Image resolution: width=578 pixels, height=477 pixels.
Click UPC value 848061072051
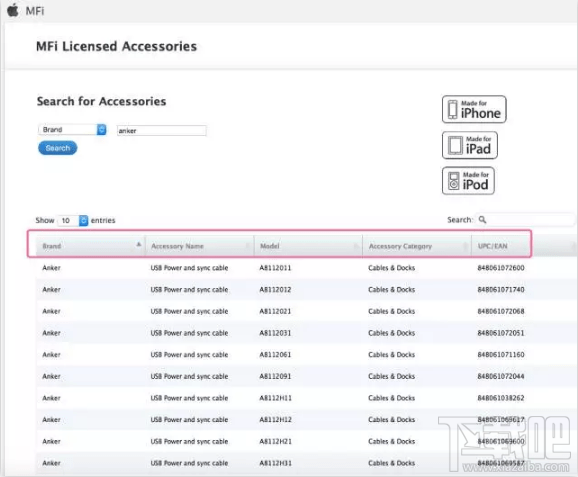click(x=501, y=333)
